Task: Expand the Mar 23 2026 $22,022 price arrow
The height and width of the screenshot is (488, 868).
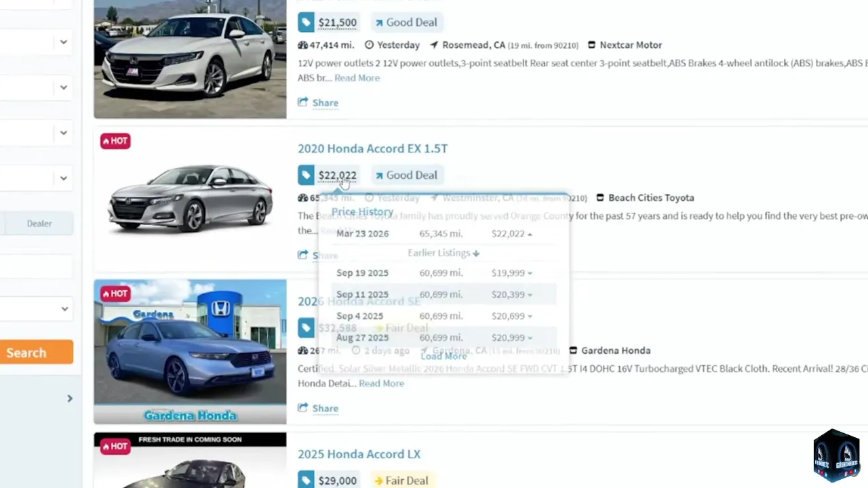Action: [530, 234]
